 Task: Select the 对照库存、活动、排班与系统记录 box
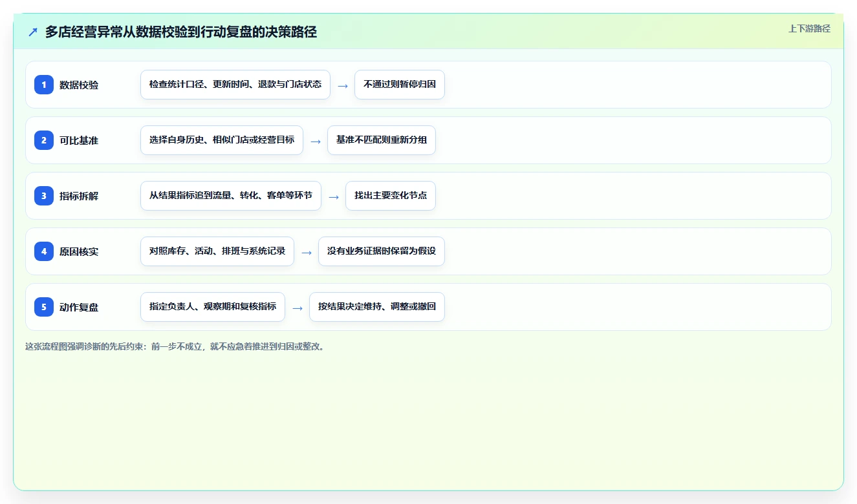(217, 251)
